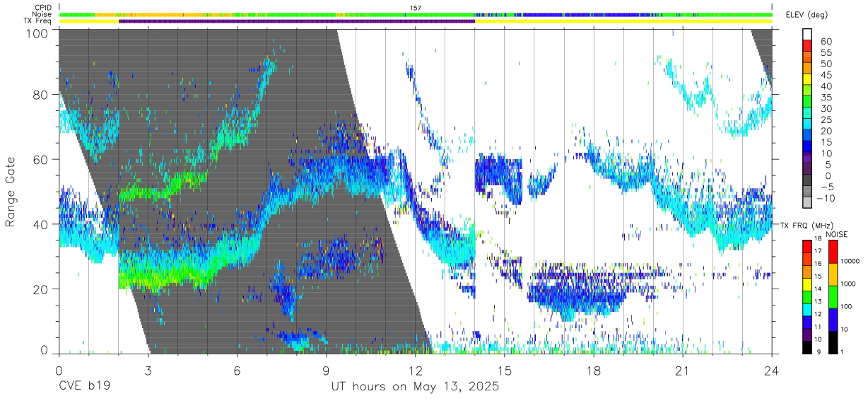Click the x-axis tick label '21'
Viewport: 868px width, 401px height.
coord(683,371)
